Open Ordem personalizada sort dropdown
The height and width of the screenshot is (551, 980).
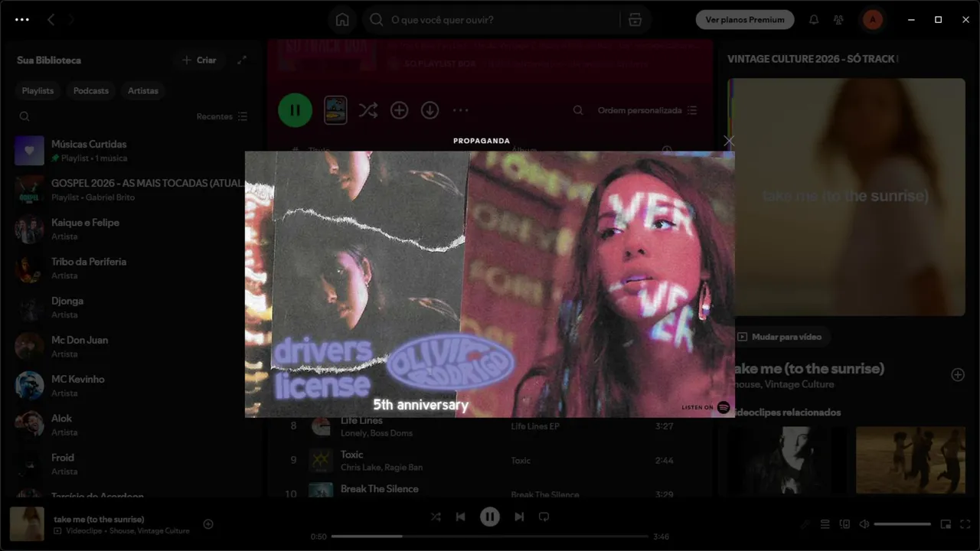[x=647, y=110]
